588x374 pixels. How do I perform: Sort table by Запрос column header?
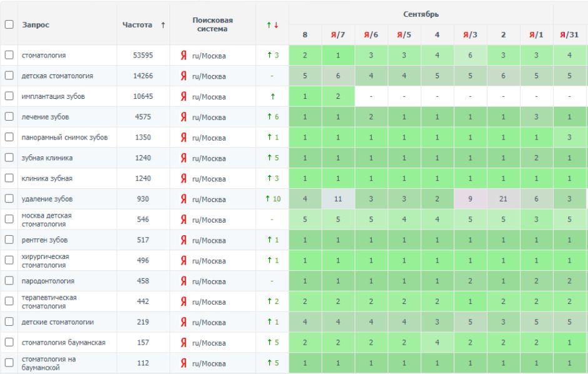(36, 25)
